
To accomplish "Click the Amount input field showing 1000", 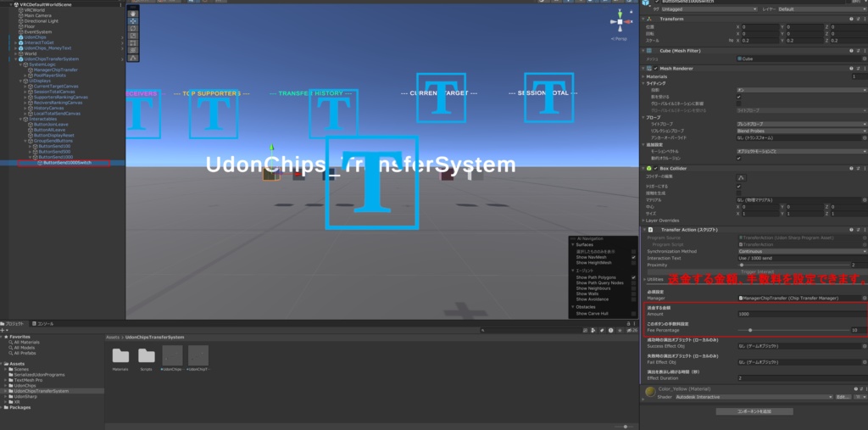I will 803,314.
